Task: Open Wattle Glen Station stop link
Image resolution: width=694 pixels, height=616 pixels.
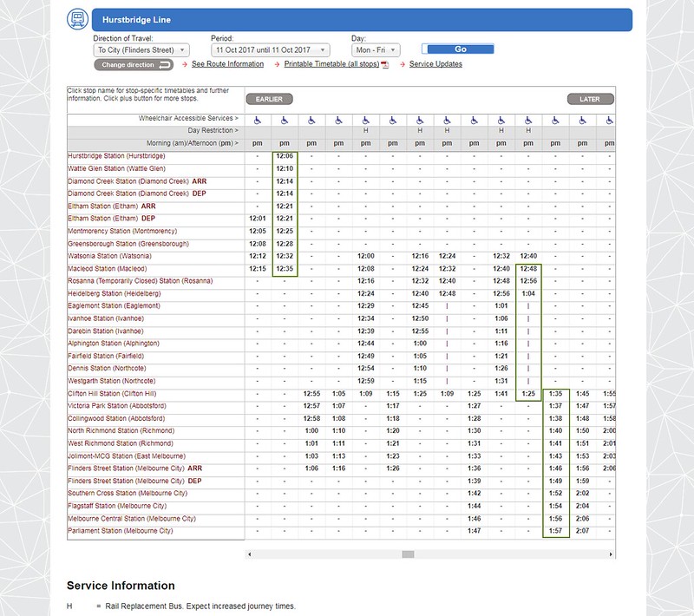Action: click(x=116, y=168)
